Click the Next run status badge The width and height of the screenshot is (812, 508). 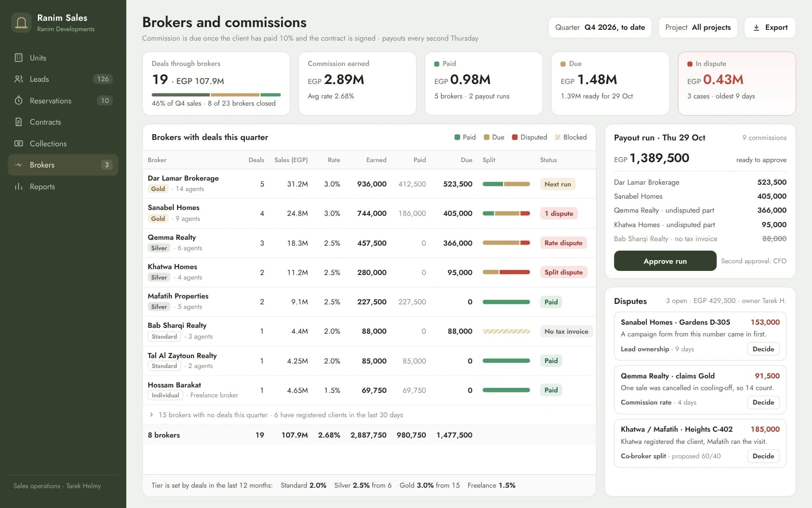(558, 184)
